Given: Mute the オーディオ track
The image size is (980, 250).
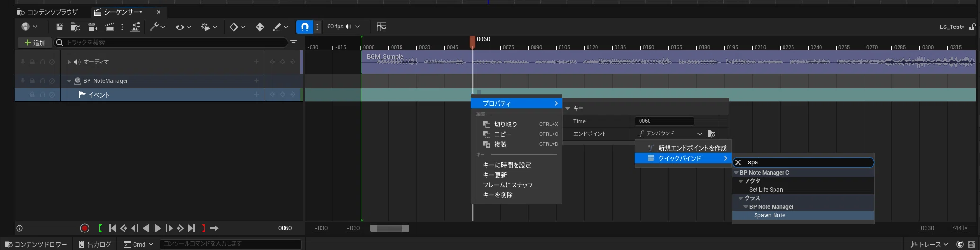Looking at the screenshot, I should [x=52, y=62].
